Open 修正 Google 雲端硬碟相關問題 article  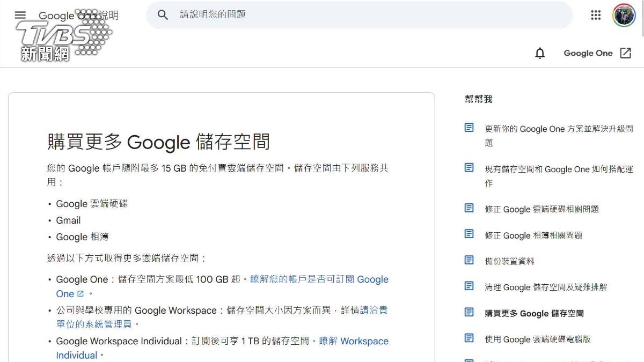coord(541,209)
